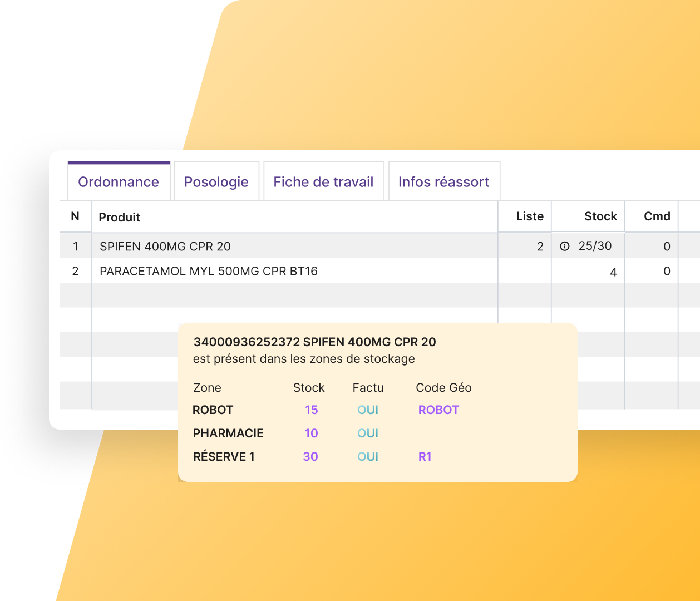Click the R1 code géo link
700x601 pixels.
(425, 457)
